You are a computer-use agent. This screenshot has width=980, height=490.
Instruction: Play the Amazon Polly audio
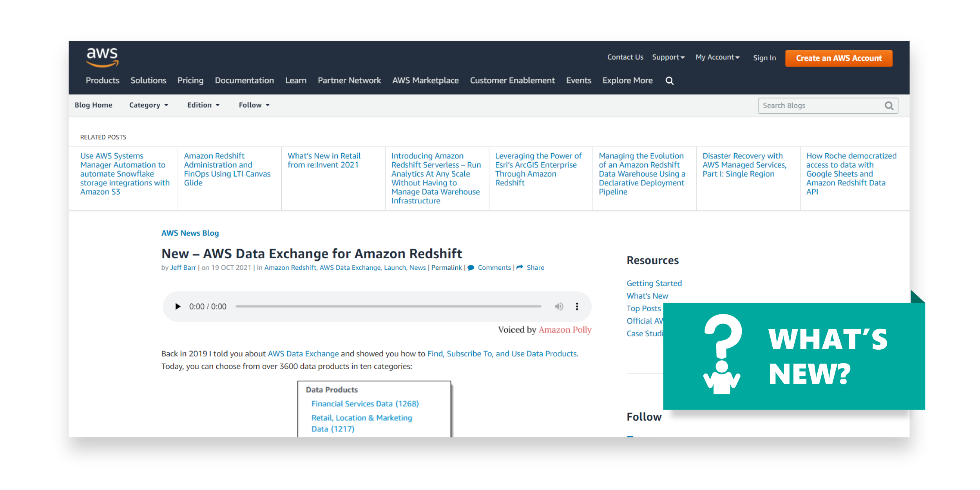pos(178,307)
